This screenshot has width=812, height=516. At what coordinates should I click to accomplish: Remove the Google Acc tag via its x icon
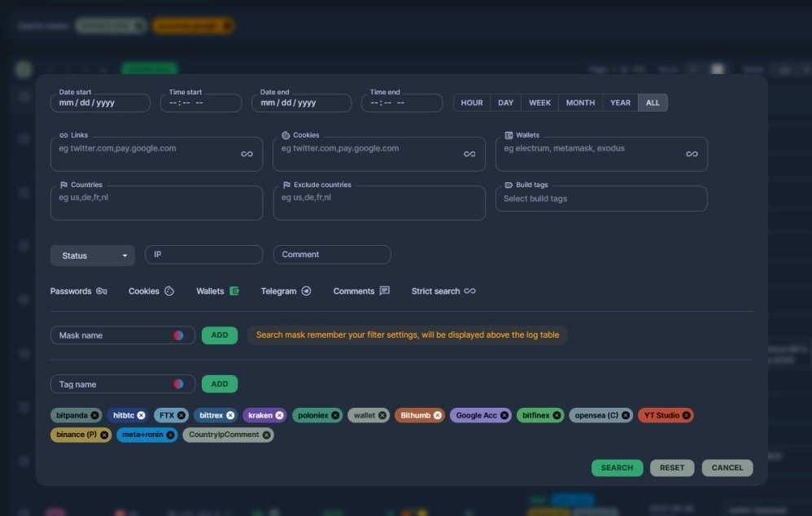pos(504,415)
